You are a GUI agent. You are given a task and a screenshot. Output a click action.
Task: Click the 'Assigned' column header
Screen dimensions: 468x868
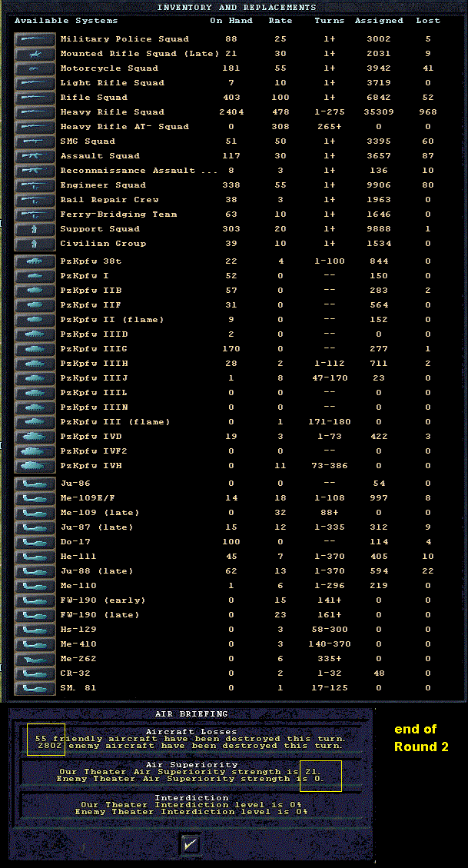pos(379,21)
